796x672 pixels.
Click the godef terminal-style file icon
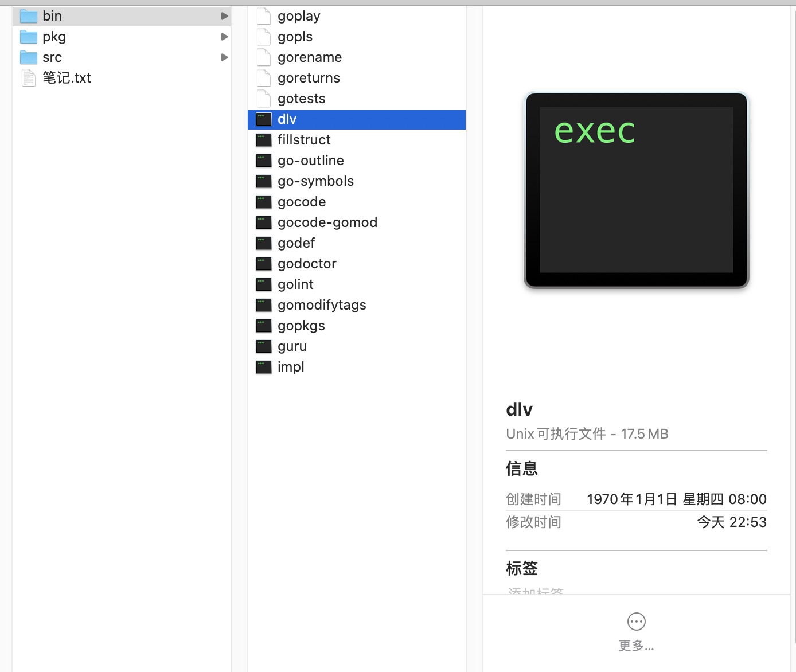tap(263, 243)
